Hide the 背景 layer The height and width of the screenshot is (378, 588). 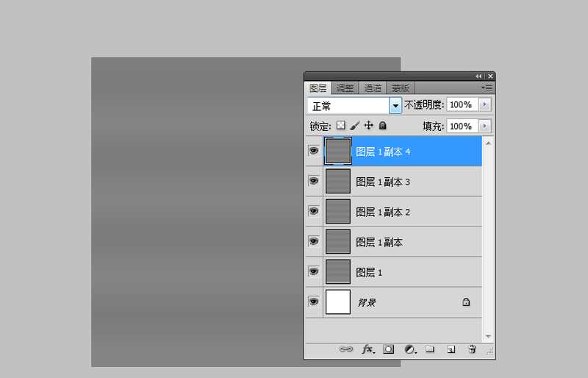point(314,302)
